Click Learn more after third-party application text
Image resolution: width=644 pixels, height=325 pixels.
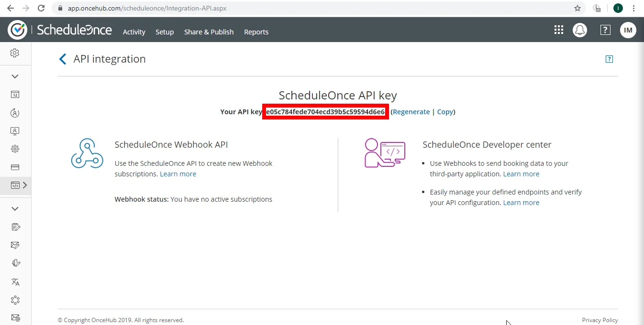[x=521, y=174]
